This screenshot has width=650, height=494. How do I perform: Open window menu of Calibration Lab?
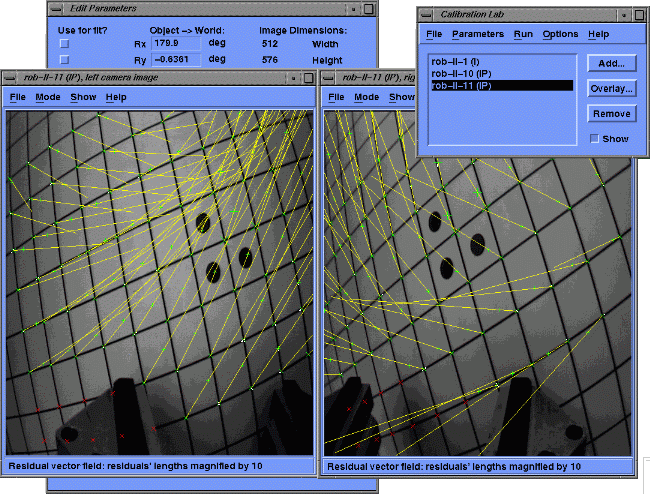[x=425, y=15]
